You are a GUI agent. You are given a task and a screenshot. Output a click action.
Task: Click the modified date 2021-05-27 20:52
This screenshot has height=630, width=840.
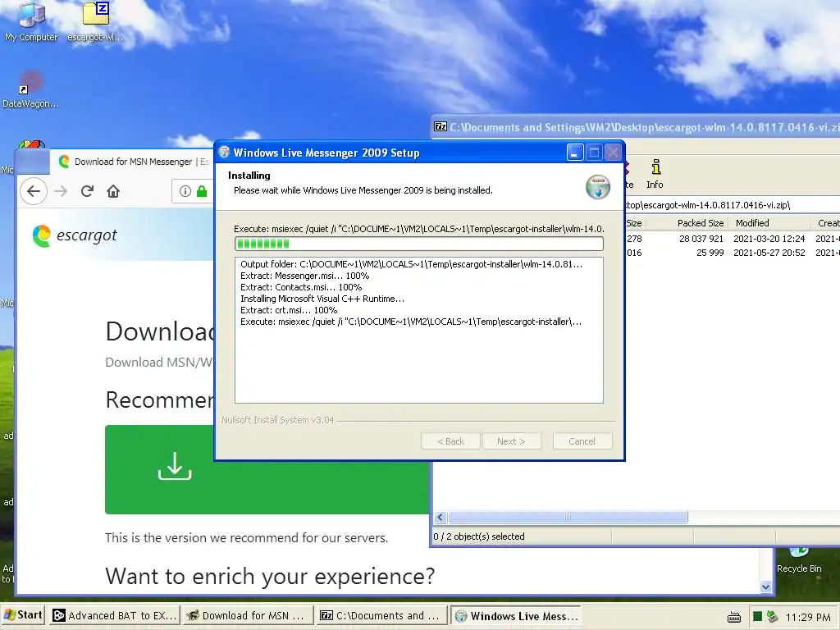[x=769, y=253]
